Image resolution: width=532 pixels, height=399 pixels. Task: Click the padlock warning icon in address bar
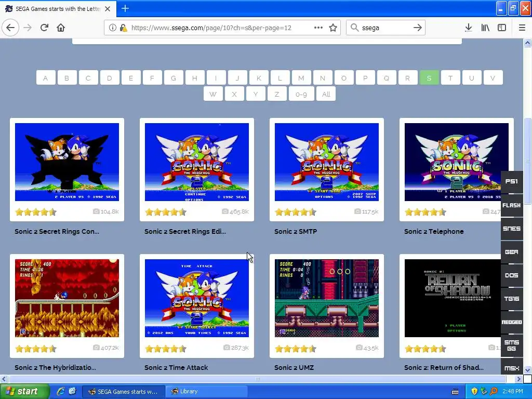coord(123,28)
